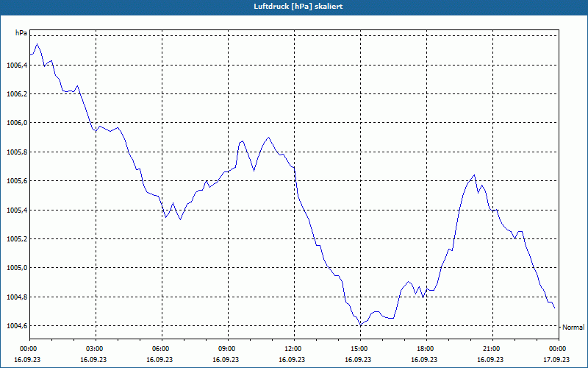Select the 1005,6 y-axis value
Viewport: 588px width, 368px height.
17,181
